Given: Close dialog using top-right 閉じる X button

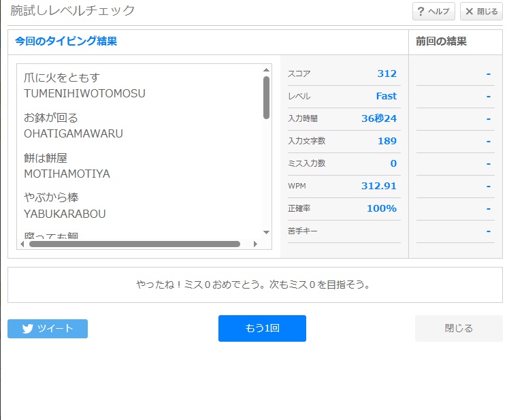Looking at the screenshot, I should 481,12.
